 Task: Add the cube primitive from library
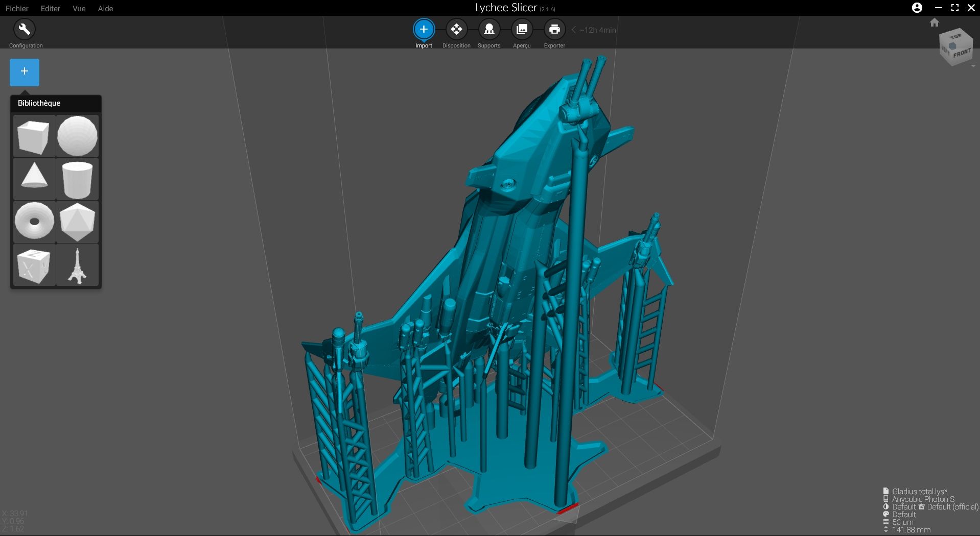click(34, 136)
